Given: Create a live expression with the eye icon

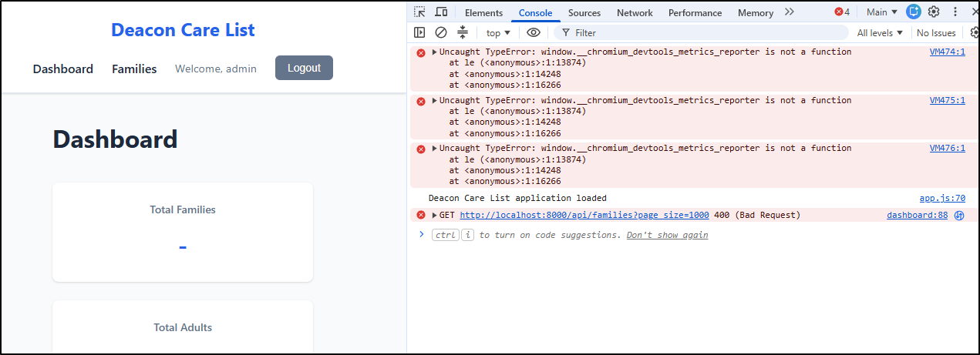Looking at the screenshot, I should click(x=533, y=32).
